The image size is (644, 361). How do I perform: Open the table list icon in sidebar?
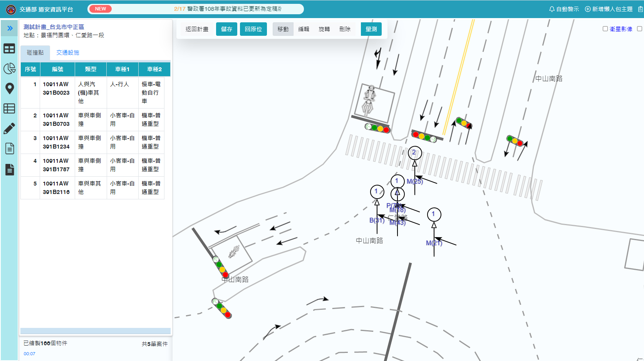click(9, 109)
